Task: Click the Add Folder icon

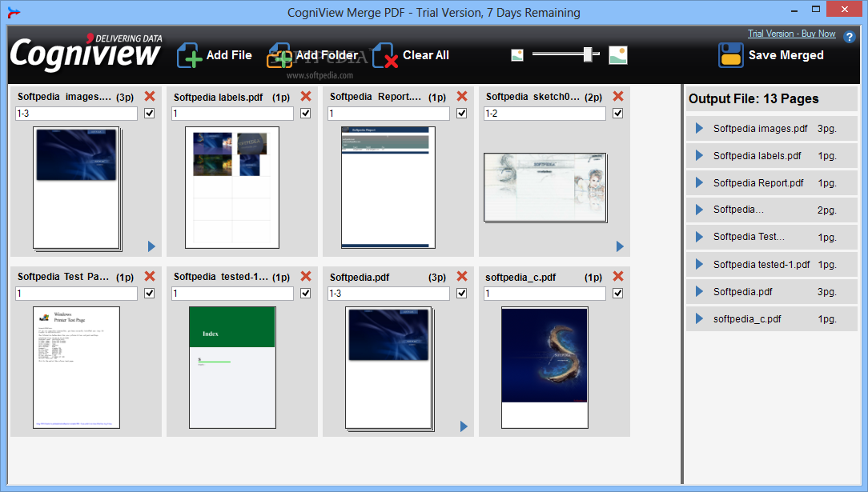Action: [279, 55]
